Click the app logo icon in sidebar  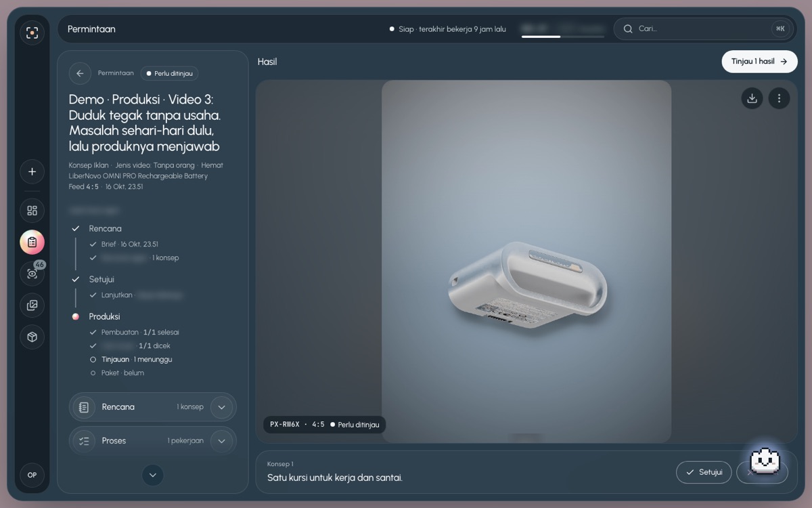click(32, 32)
